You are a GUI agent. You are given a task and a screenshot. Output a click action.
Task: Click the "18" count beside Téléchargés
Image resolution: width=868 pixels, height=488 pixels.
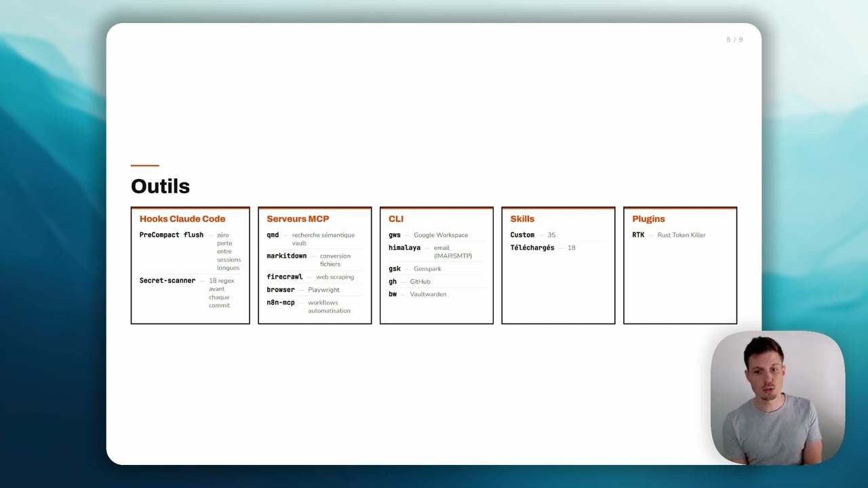[x=572, y=248]
